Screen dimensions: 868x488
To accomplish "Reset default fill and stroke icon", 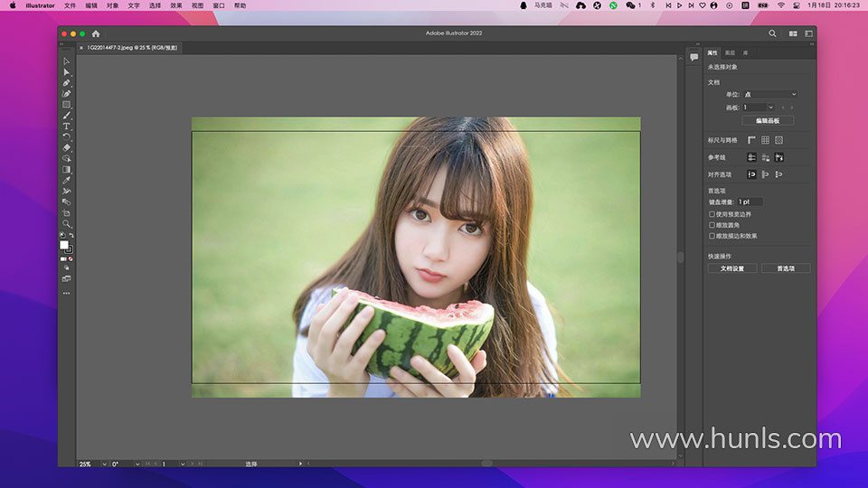I will (x=62, y=236).
